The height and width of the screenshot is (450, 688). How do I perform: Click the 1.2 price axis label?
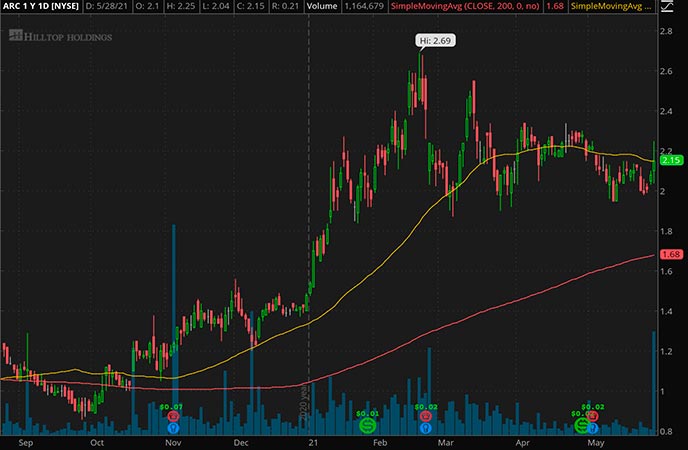[x=666, y=351]
